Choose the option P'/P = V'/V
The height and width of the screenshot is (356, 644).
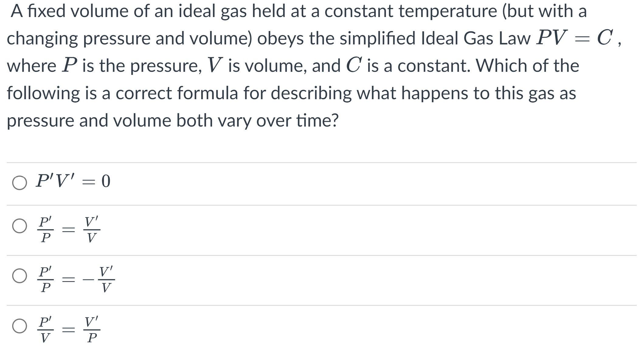pos(19,225)
